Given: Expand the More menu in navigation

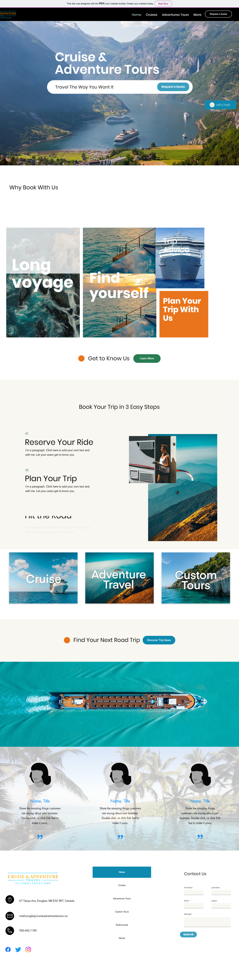Looking at the screenshot, I should 197,15.
